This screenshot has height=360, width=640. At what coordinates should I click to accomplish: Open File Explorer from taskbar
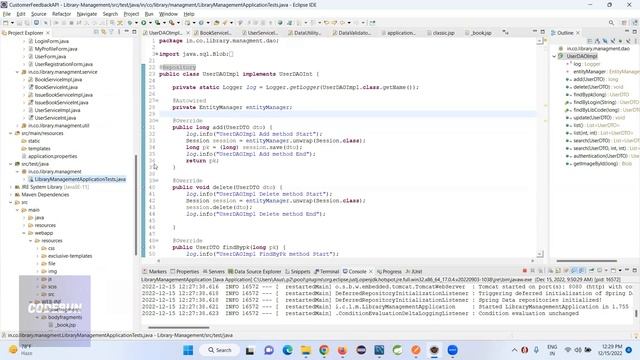tap(306, 350)
